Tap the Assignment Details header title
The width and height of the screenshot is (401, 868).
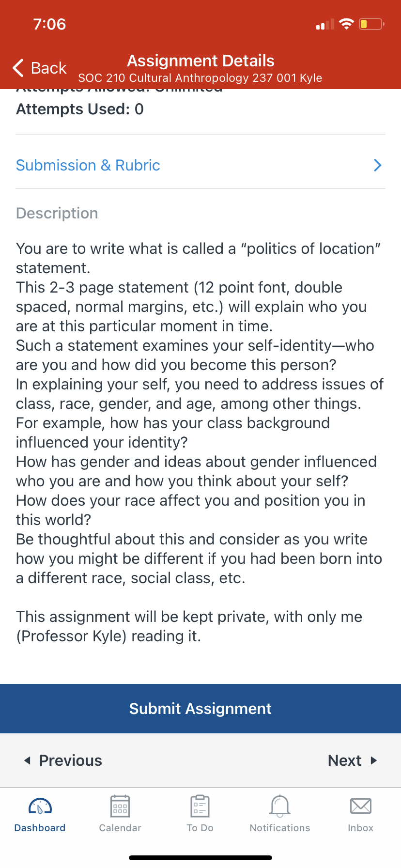click(200, 61)
